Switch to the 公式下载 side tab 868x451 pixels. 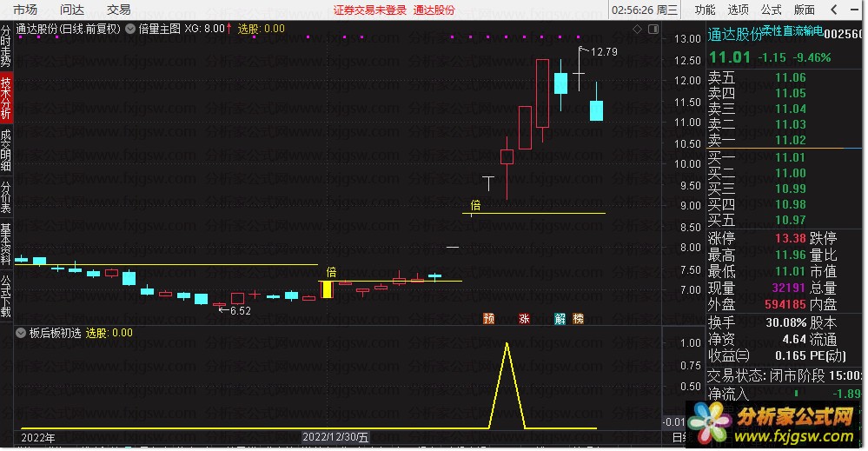click(5, 296)
